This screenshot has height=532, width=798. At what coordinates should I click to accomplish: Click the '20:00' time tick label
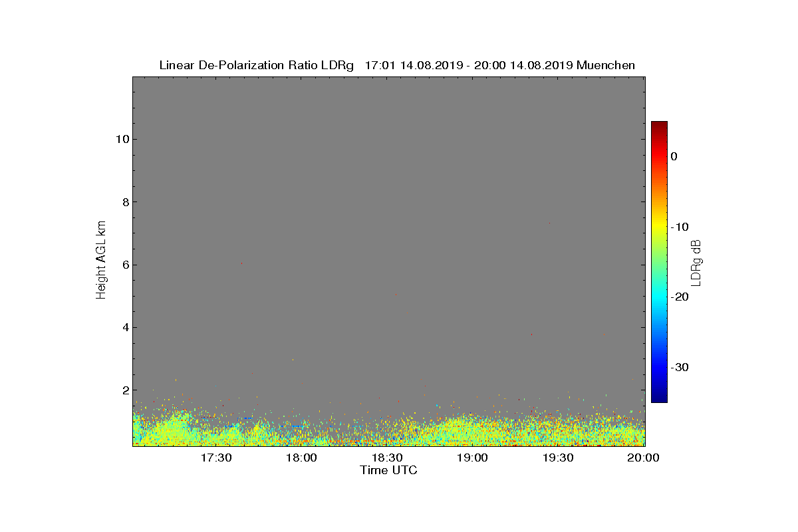click(x=643, y=458)
